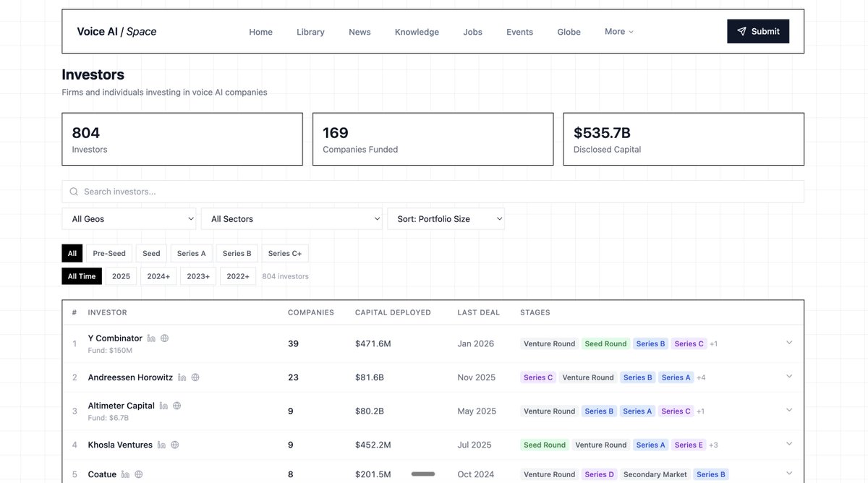Image resolution: width=868 pixels, height=483 pixels.
Task: Filter deals to 2024+
Action: 158,276
